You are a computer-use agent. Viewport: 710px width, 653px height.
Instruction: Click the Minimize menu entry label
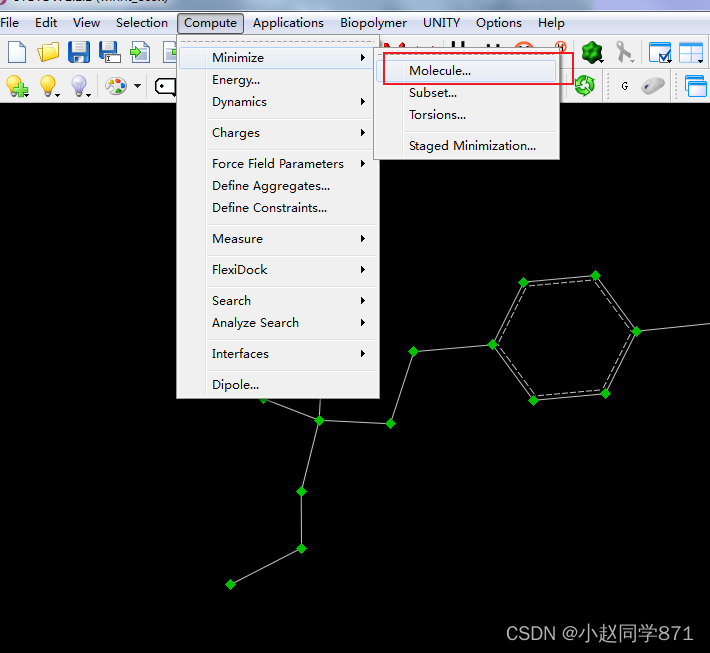pyautogui.click(x=238, y=58)
